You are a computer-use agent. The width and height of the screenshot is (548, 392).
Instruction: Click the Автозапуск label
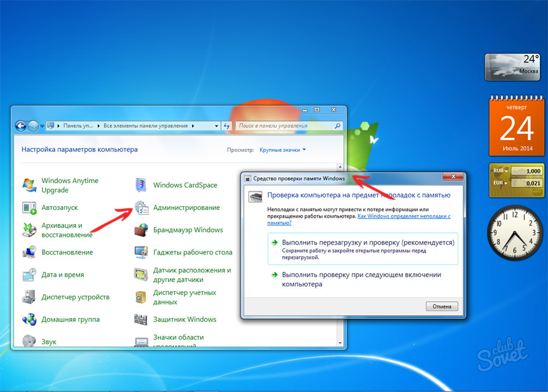60,208
